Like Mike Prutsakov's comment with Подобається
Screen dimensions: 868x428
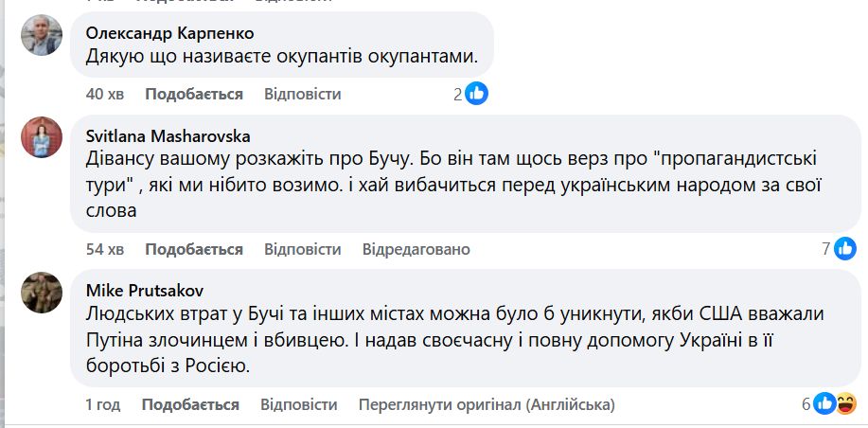190,404
